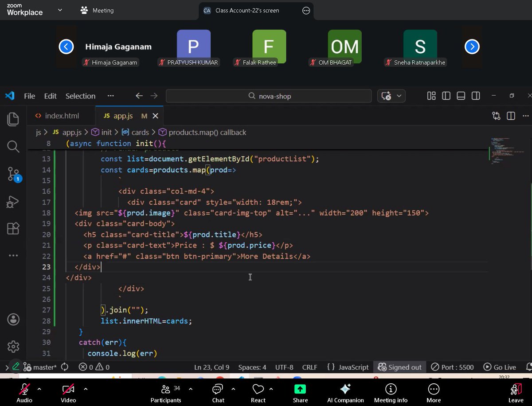Click the go back arrow in VS Code
This screenshot has width=532, height=406.
click(x=139, y=96)
